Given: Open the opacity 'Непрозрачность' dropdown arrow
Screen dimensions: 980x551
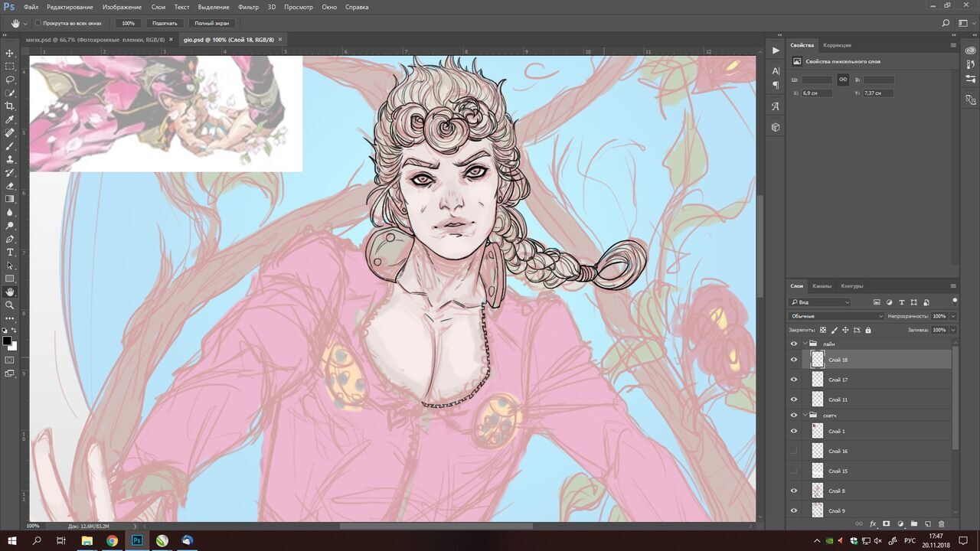Looking at the screenshot, I should coord(953,316).
